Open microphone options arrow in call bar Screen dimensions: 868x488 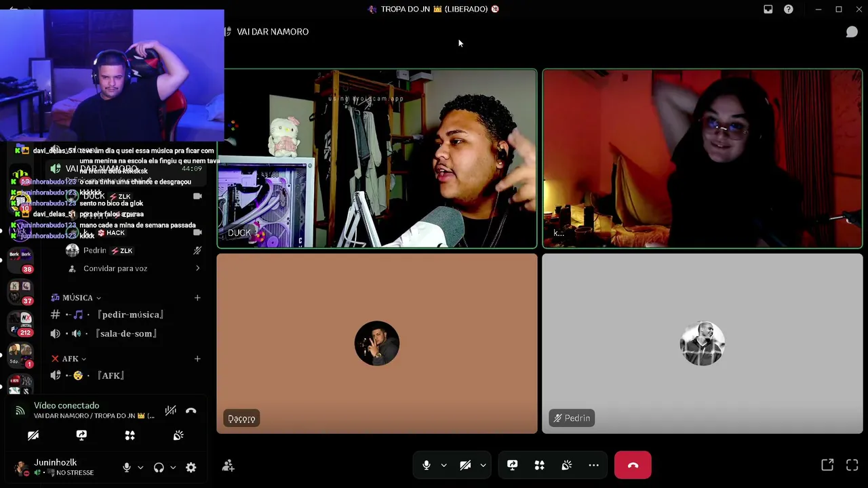tap(443, 465)
